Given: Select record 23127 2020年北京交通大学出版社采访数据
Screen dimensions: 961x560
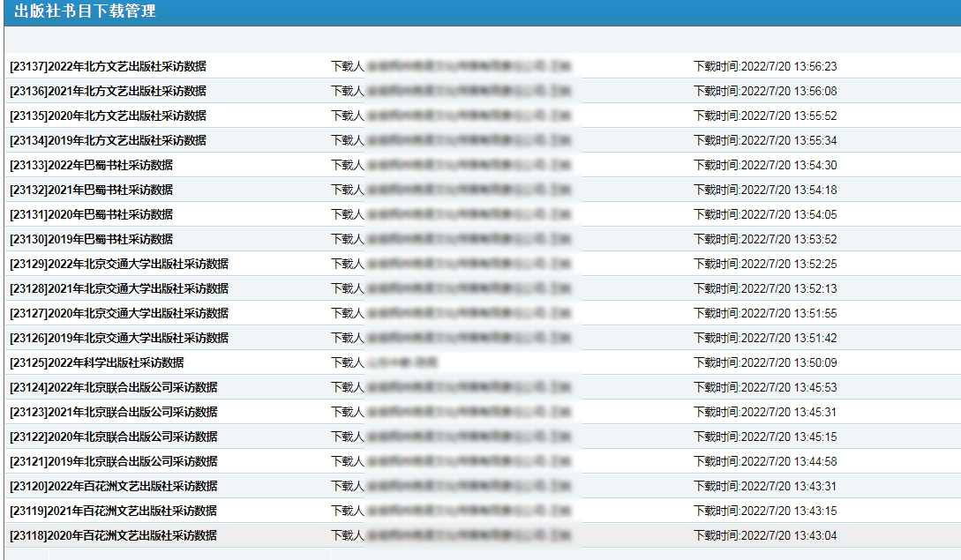Looking at the screenshot, I should (x=119, y=313).
